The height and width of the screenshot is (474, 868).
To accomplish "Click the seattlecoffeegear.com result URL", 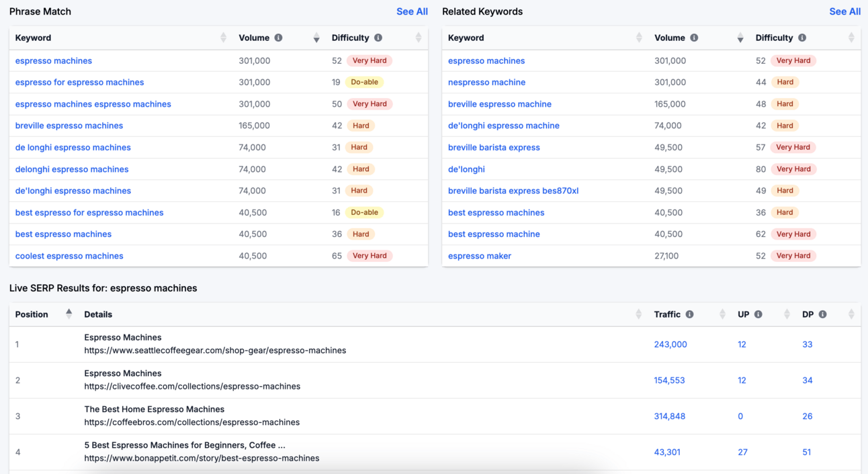I will pyautogui.click(x=215, y=350).
